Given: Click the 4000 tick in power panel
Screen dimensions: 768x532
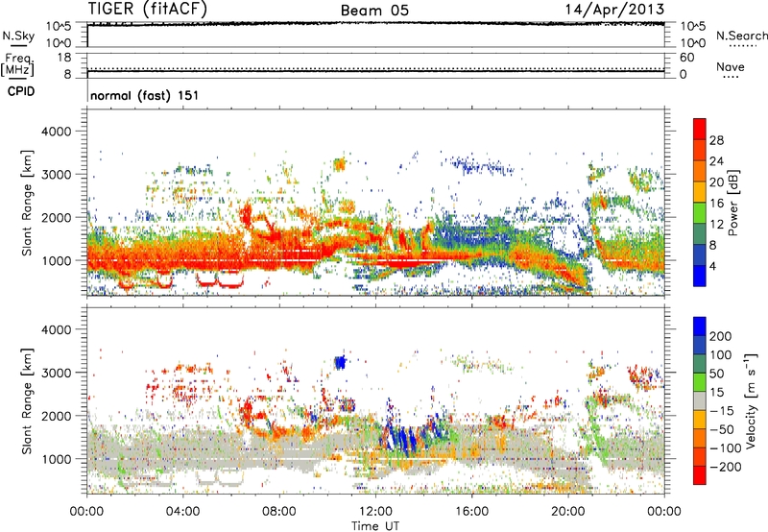Looking at the screenshot, I should click(57, 132).
